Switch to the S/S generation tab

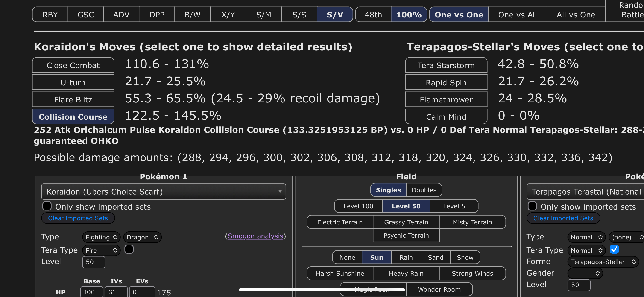(299, 15)
